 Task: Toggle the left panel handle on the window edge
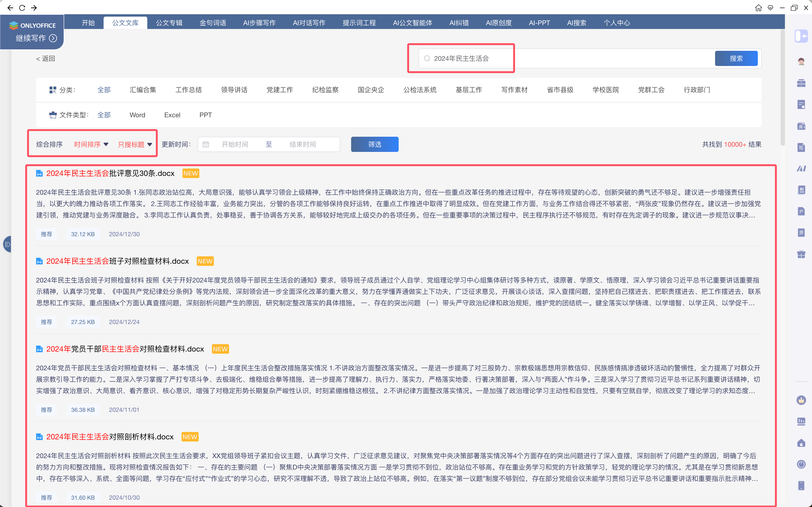(7, 244)
